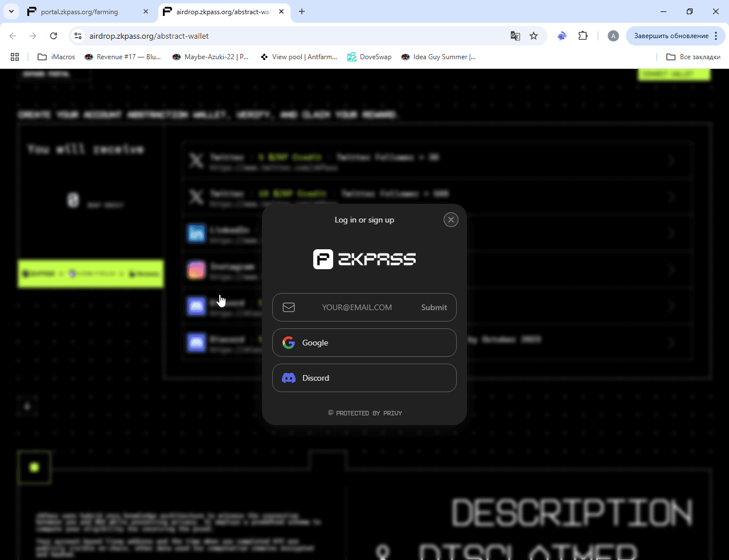The image size is (729, 560).
Task: Submit the email address
Action: point(434,307)
